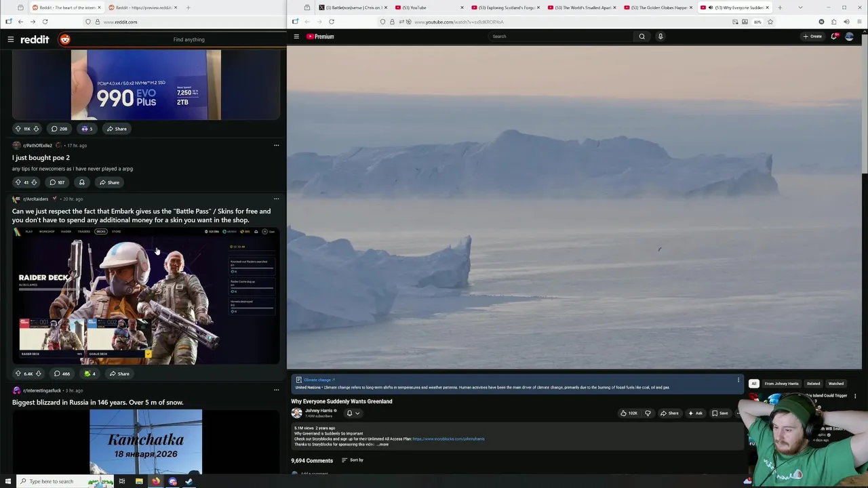The width and height of the screenshot is (868, 488).
Task: Open YouTube notifications bell
Action: 834,37
